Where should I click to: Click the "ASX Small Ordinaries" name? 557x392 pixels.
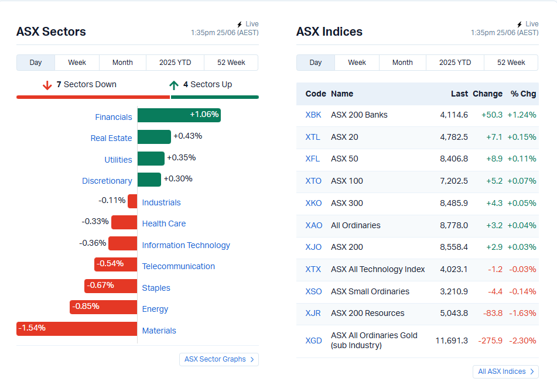370,291
